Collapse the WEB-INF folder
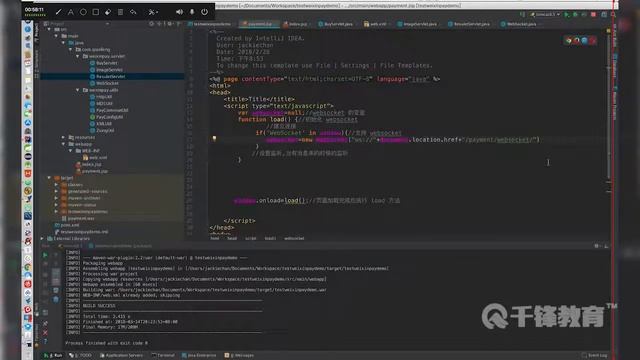Viewport: 640px width, 360px height. coord(70,151)
